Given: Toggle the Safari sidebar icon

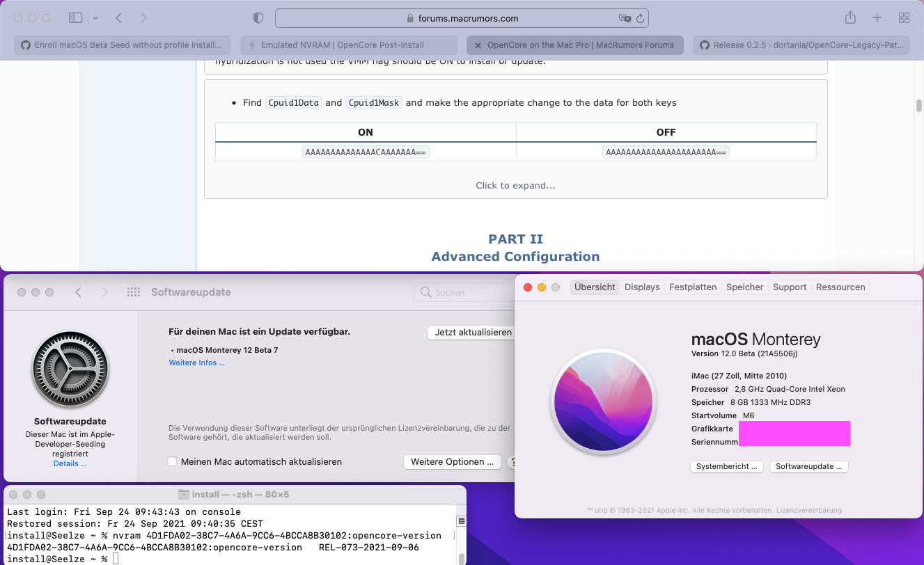Looking at the screenshot, I should 76,18.
